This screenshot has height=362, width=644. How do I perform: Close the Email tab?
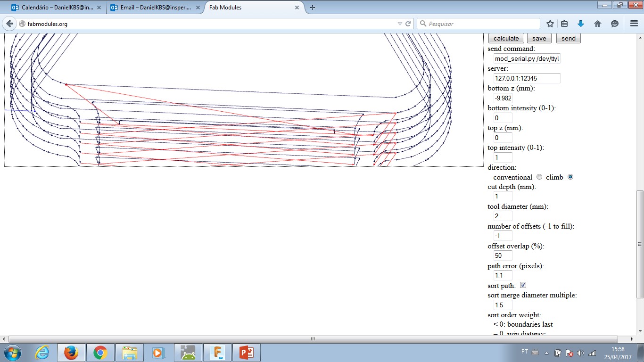coord(198,8)
